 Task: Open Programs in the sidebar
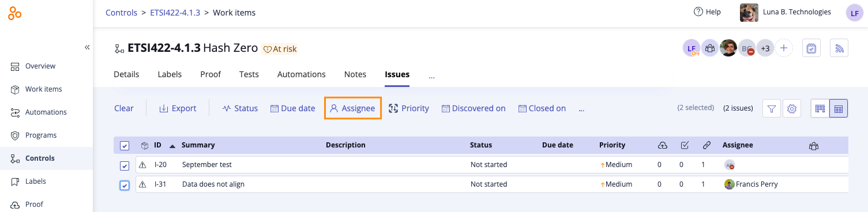(41, 135)
